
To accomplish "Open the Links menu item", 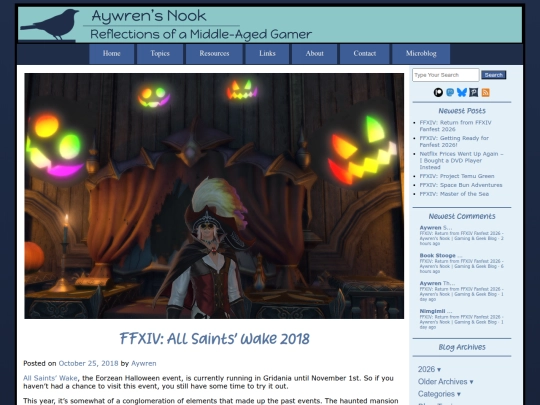I will pos(267,54).
